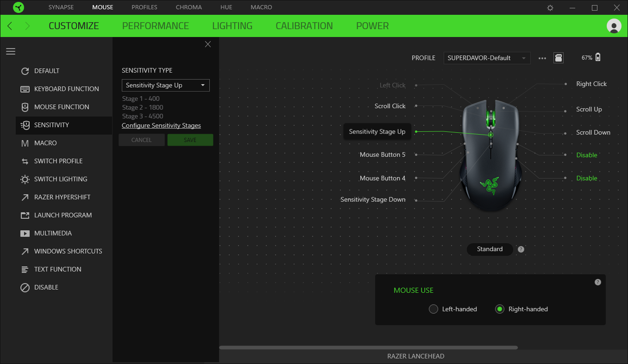Select Windows Shortcuts option
Image resolution: width=628 pixels, height=364 pixels.
(x=64, y=251)
